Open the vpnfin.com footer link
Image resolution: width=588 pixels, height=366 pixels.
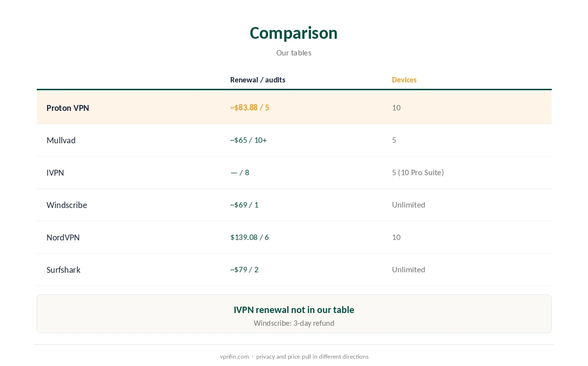tap(234, 357)
